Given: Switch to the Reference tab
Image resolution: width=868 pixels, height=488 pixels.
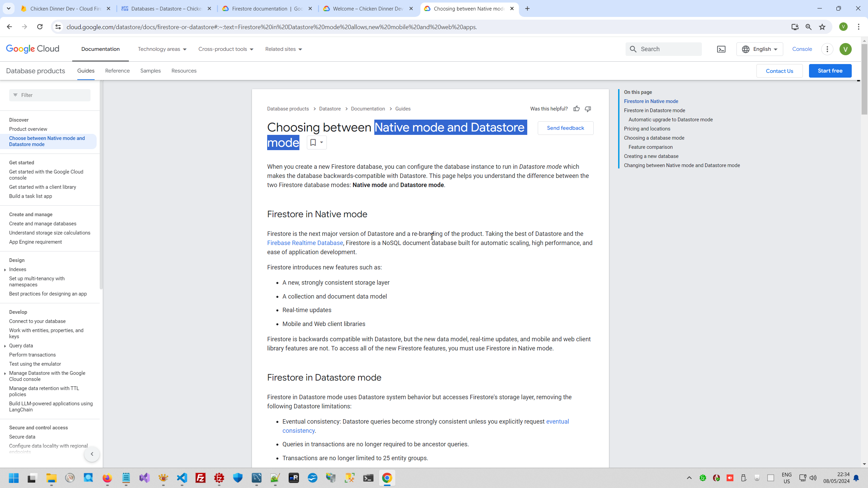Looking at the screenshot, I should pyautogui.click(x=117, y=71).
